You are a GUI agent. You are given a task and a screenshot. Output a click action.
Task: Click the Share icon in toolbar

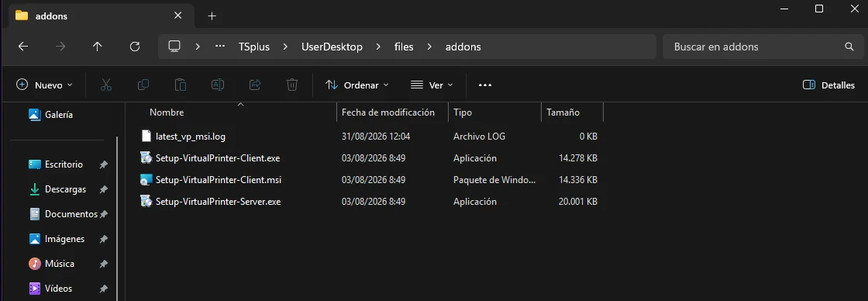tap(255, 85)
